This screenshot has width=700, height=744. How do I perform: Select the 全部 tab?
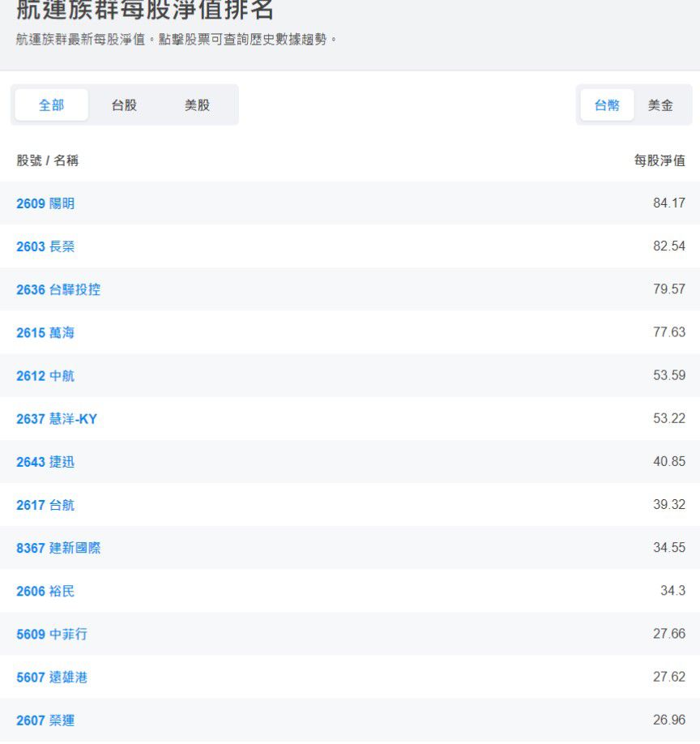pyautogui.click(x=51, y=105)
